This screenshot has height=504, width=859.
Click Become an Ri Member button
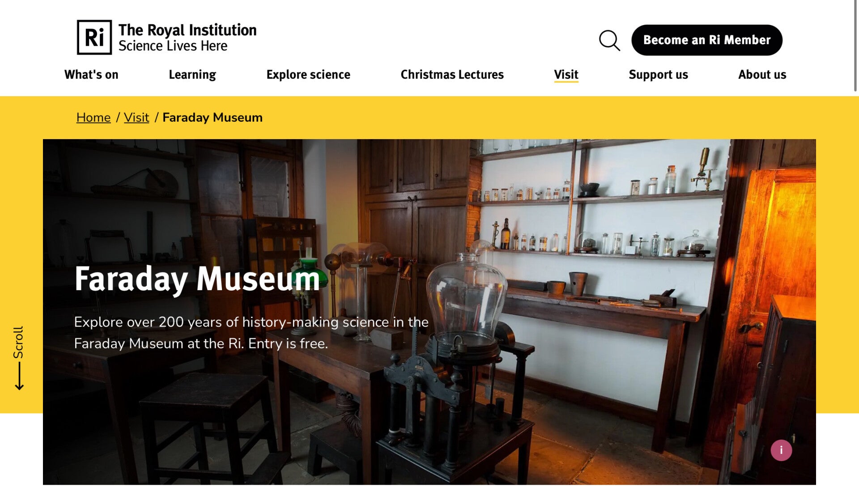point(706,40)
